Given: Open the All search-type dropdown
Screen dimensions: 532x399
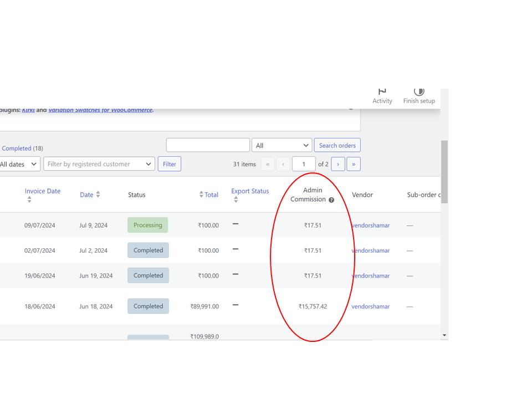Looking at the screenshot, I should click(282, 145).
